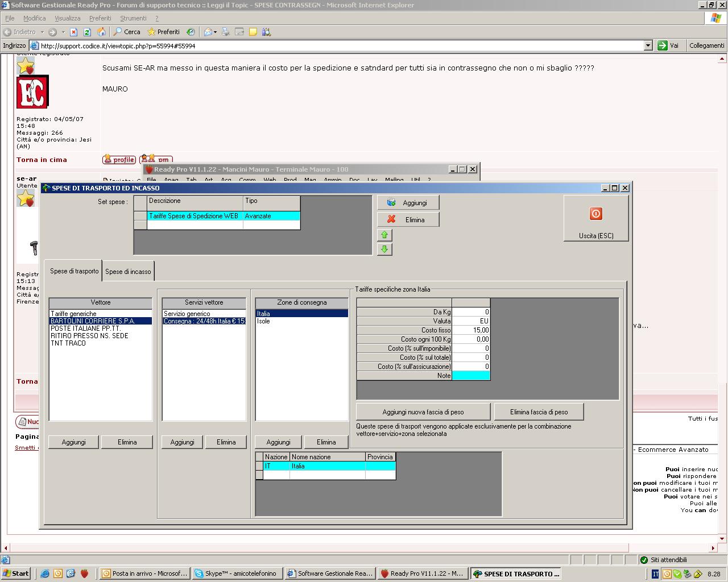Click Aggiungi under the Zone di consegna list
Screen dimensions: 728x582
[x=278, y=442]
